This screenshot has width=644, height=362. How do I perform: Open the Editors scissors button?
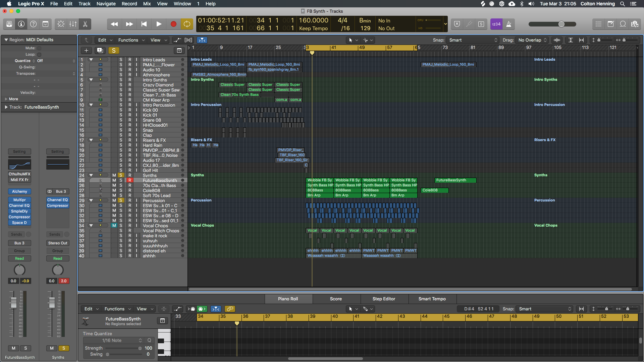pyautogui.click(x=85, y=24)
